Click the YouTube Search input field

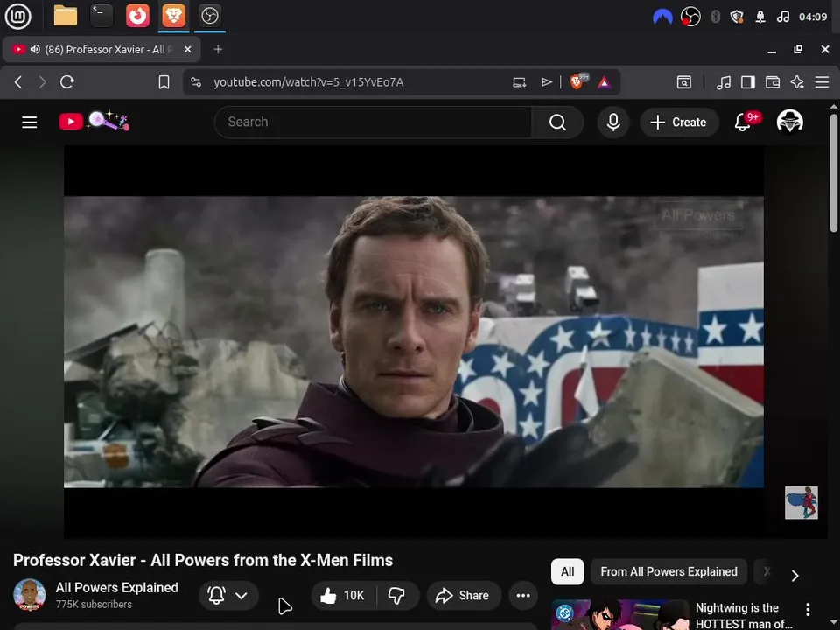coord(374,122)
